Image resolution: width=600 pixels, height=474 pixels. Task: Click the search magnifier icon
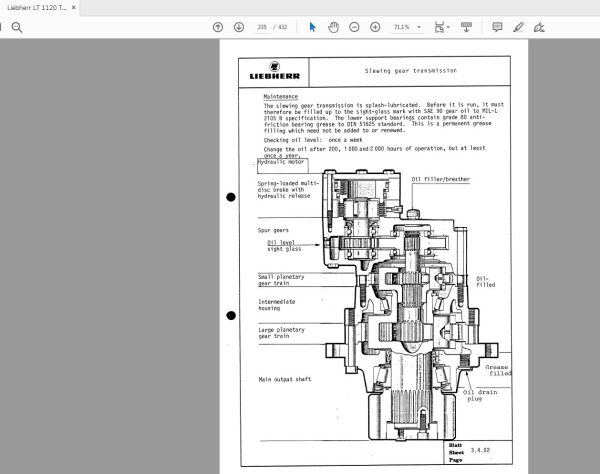tap(17, 27)
